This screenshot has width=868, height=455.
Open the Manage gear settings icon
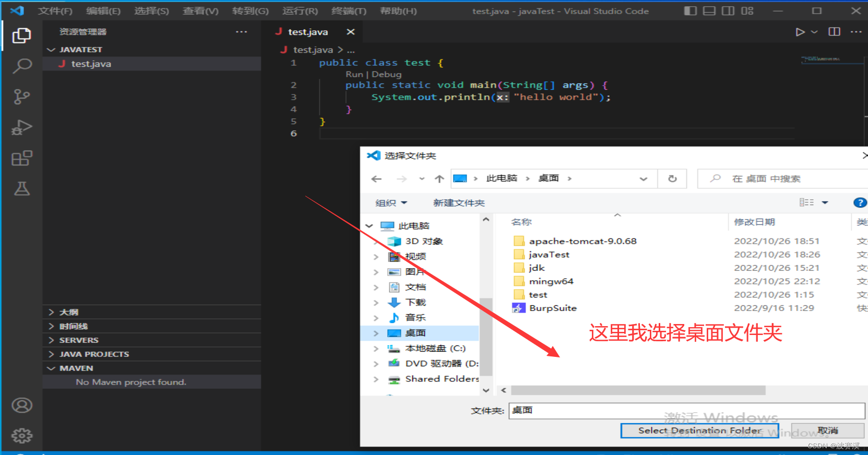21,436
